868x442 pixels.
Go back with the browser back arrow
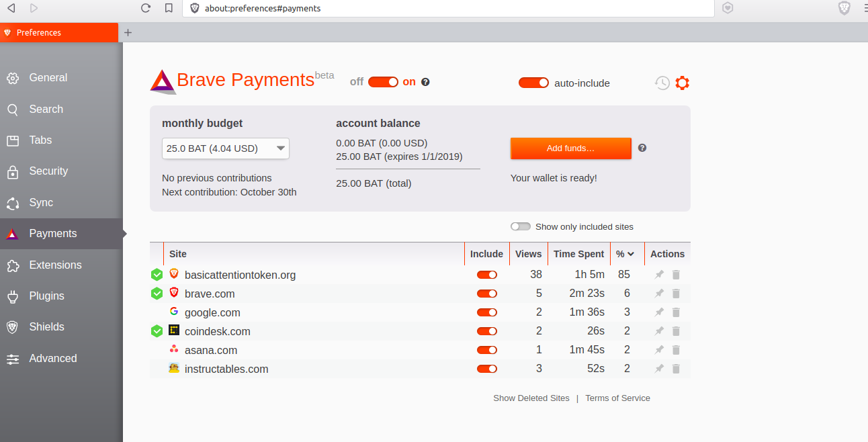click(11, 8)
